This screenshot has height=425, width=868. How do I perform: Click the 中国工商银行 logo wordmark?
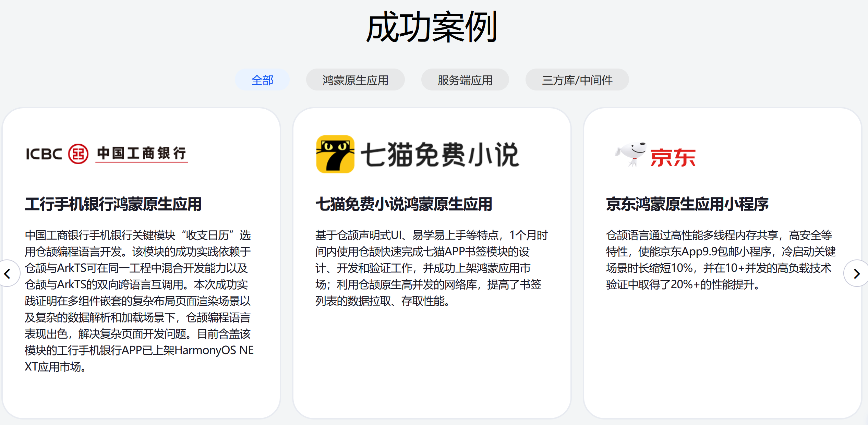click(142, 153)
